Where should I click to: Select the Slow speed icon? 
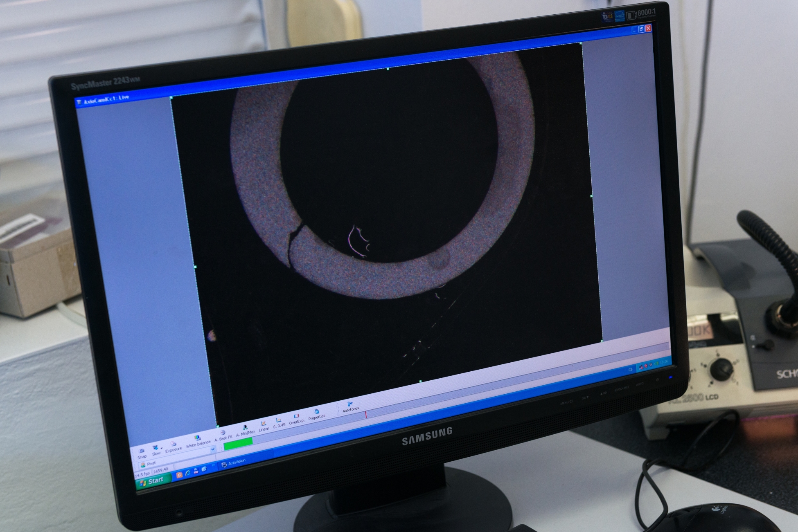pyautogui.click(x=156, y=448)
